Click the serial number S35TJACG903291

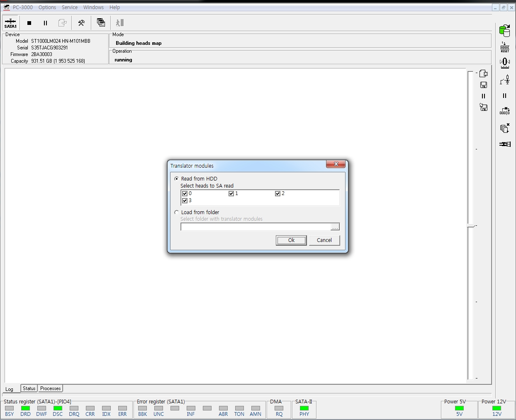[49, 48]
